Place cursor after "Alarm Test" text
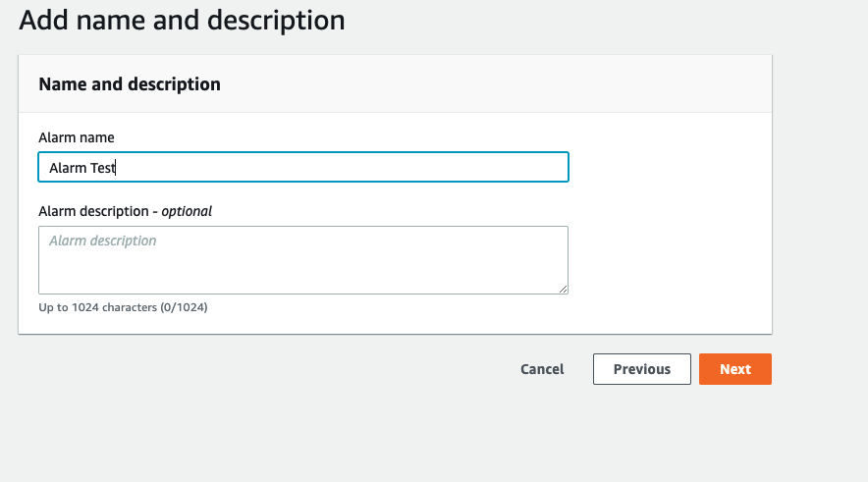Viewport: 868px width, 482px height. 118,168
